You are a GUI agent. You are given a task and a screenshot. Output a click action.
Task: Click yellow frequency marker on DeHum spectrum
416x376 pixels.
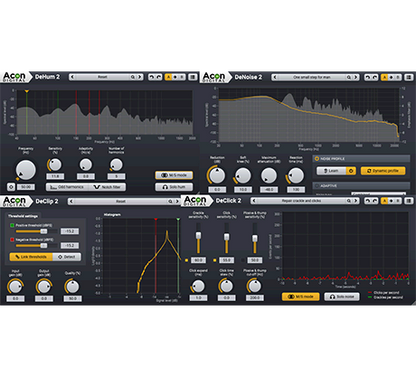pos(27,91)
